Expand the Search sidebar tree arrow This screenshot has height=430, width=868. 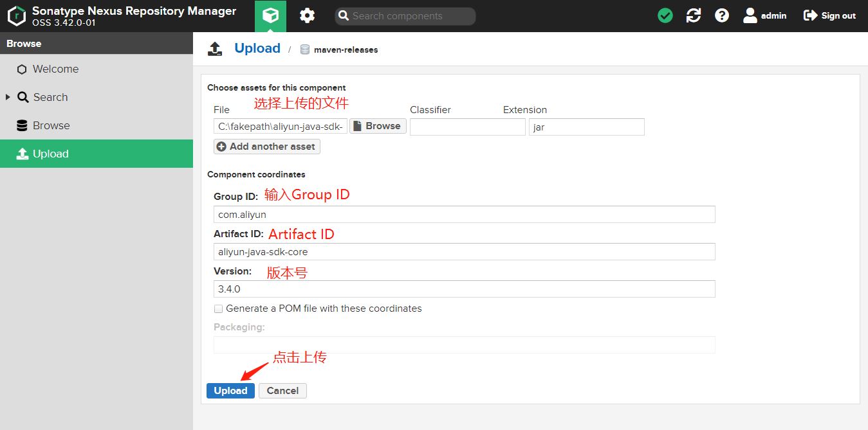[x=8, y=97]
